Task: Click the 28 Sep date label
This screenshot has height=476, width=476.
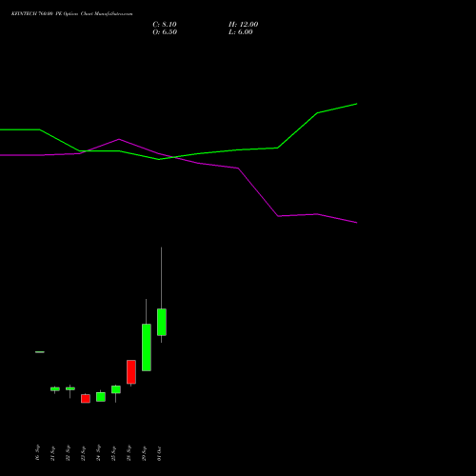Action: (129, 453)
